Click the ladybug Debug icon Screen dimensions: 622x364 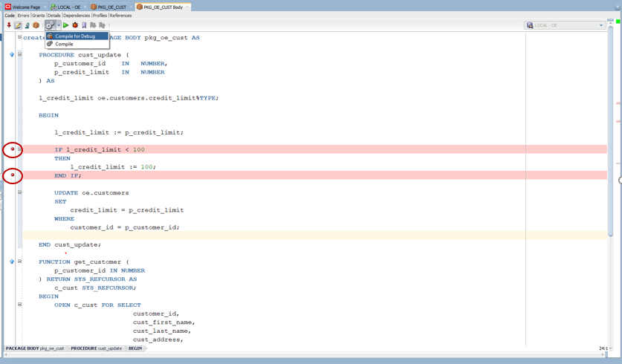point(75,25)
